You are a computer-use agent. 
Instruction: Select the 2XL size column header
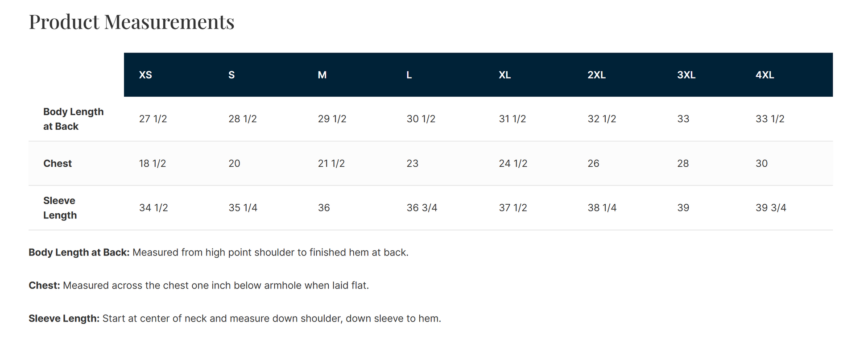coord(596,75)
